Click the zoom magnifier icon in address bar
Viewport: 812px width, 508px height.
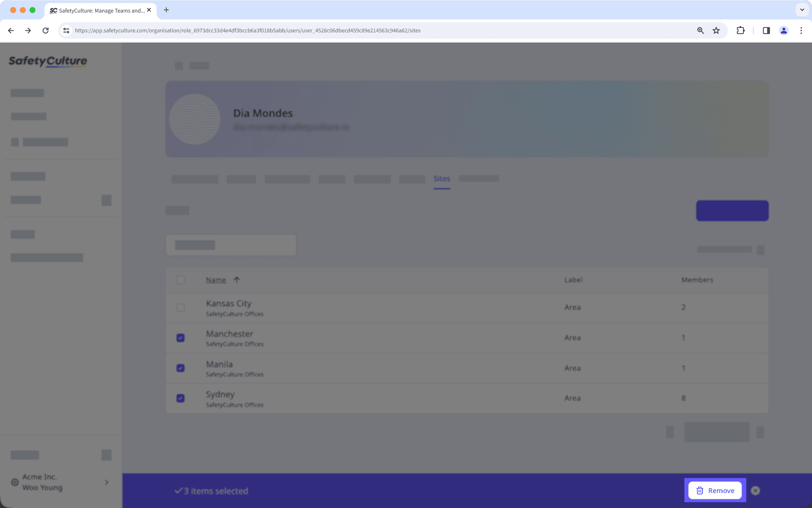click(x=700, y=30)
